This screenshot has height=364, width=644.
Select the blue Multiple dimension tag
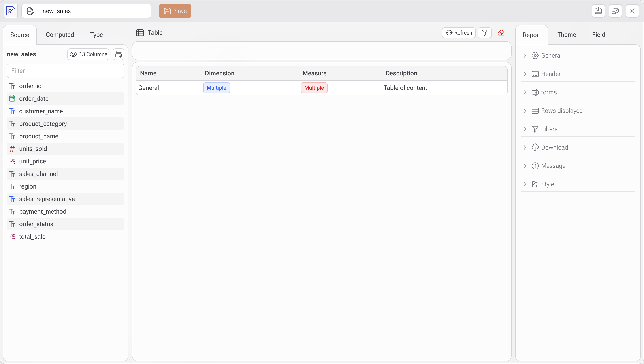(216, 88)
